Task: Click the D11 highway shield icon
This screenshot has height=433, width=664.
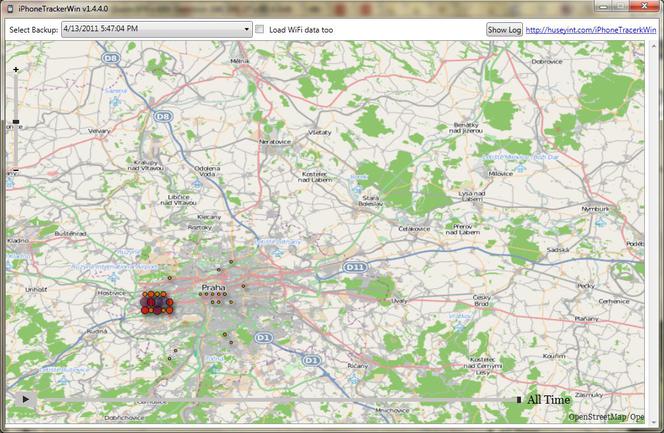Action: (355, 267)
